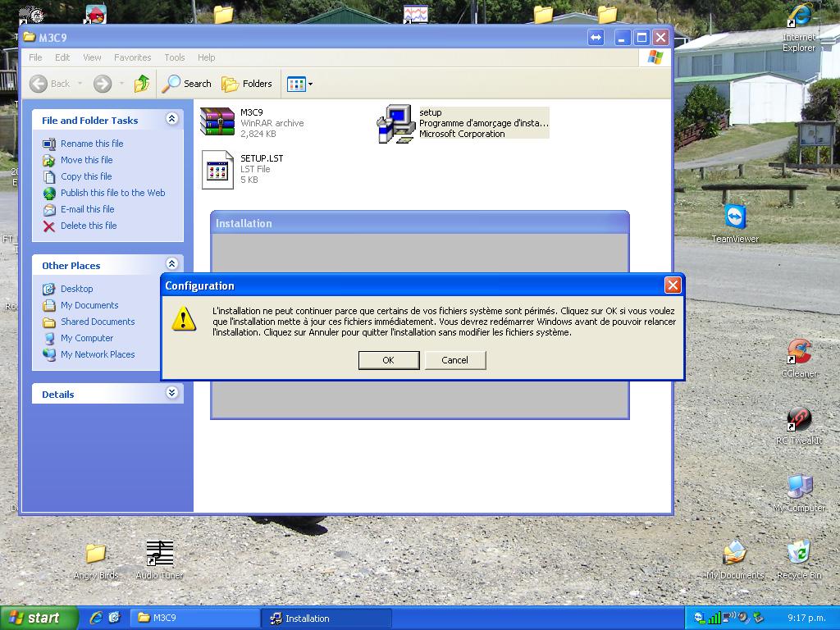Open the Forward history dropdown arrow

[121, 84]
